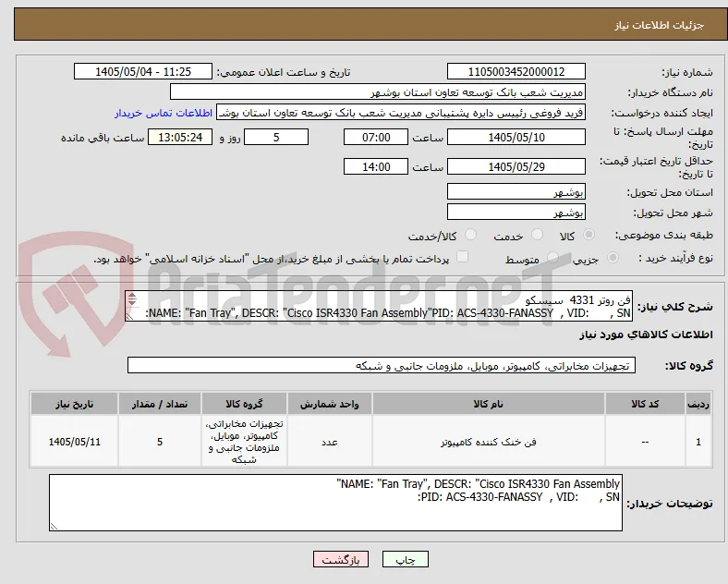Click the delivery city field بوشهر
This screenshot has width=728, height=584.
point(516,213)
